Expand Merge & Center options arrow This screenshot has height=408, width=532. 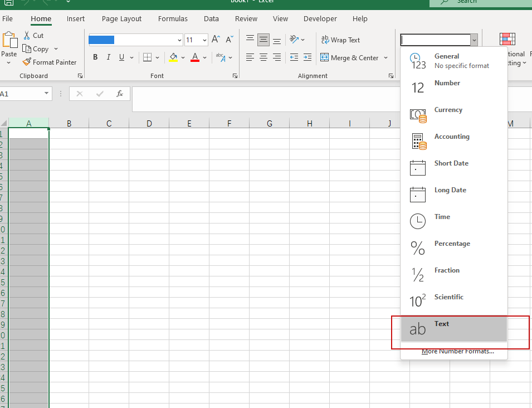pyautogui.click(x=385, y=58)
